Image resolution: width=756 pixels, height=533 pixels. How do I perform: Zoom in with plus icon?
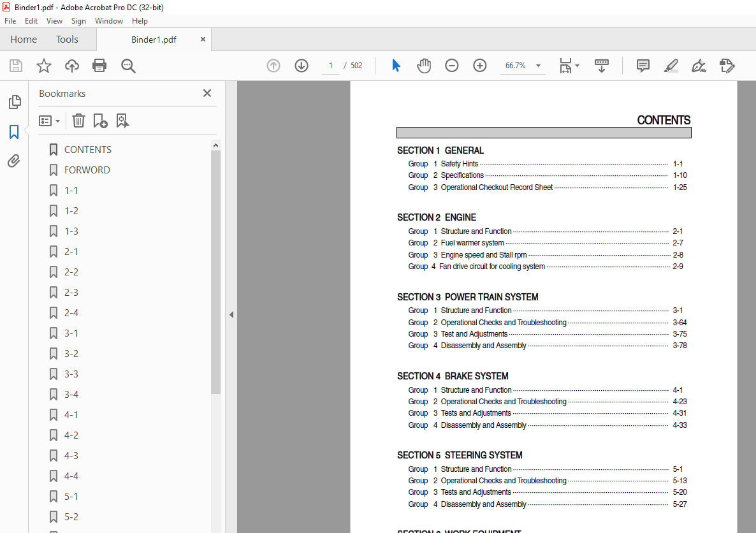click(480, 66)
